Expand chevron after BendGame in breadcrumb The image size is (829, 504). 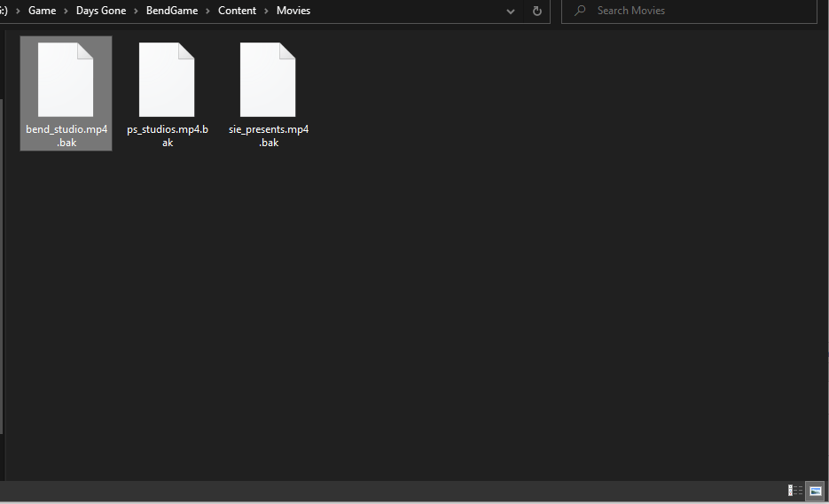pyautogui.click(x=207, y=12)
